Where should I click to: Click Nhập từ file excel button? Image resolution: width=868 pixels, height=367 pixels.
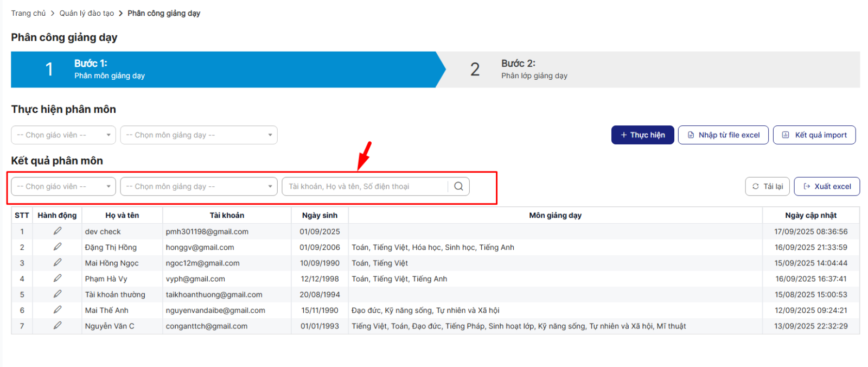pos(723,135)
